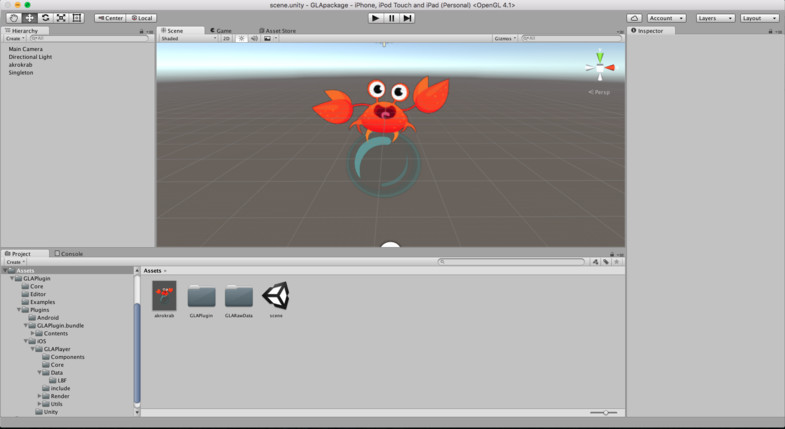This screenshot has height=429, width=785.
Task: Click the Pause button
Action: [x=391, y=18]
